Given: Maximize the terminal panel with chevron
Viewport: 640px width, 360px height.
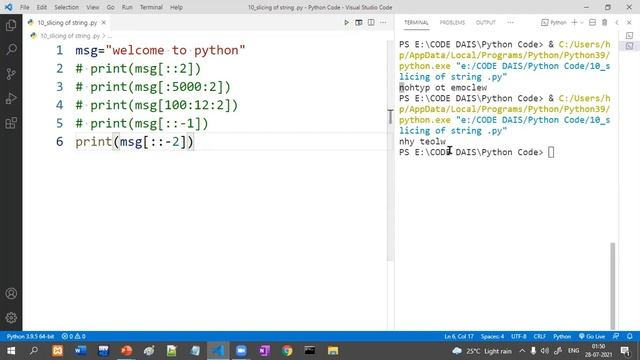Looking at the screenshot, I should click(x=617, y=22).
